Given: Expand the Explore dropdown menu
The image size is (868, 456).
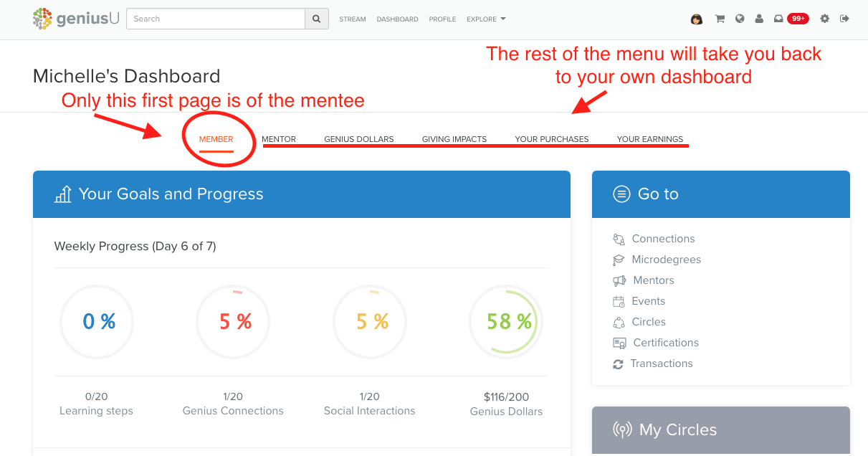Looking at the screenshot, I should (x=486, y=19).
